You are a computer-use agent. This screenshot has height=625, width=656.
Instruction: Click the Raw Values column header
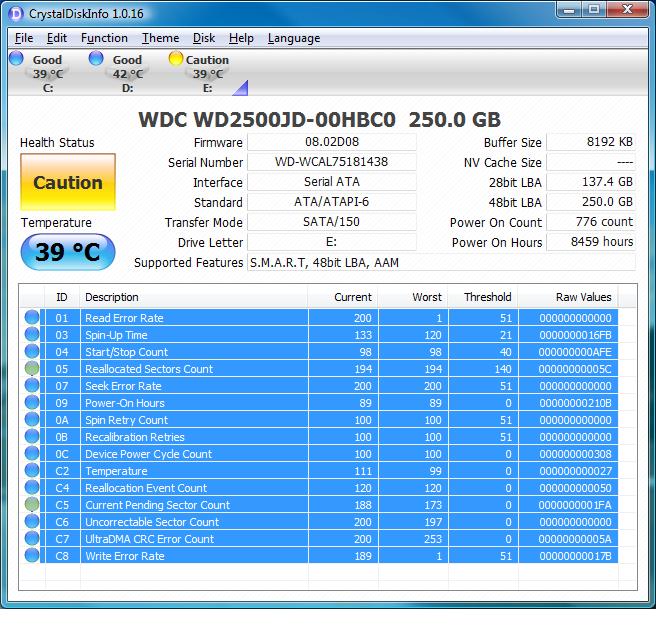pos(568,297)
